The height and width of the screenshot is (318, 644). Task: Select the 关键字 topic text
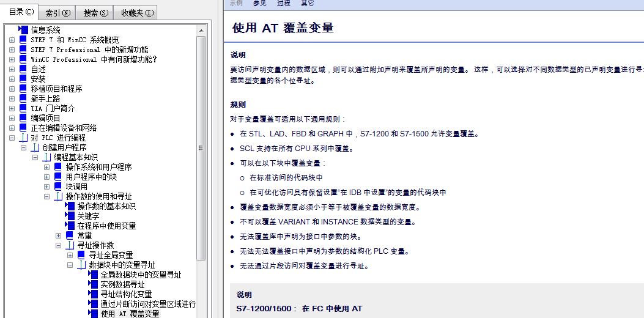coord(88,216)
